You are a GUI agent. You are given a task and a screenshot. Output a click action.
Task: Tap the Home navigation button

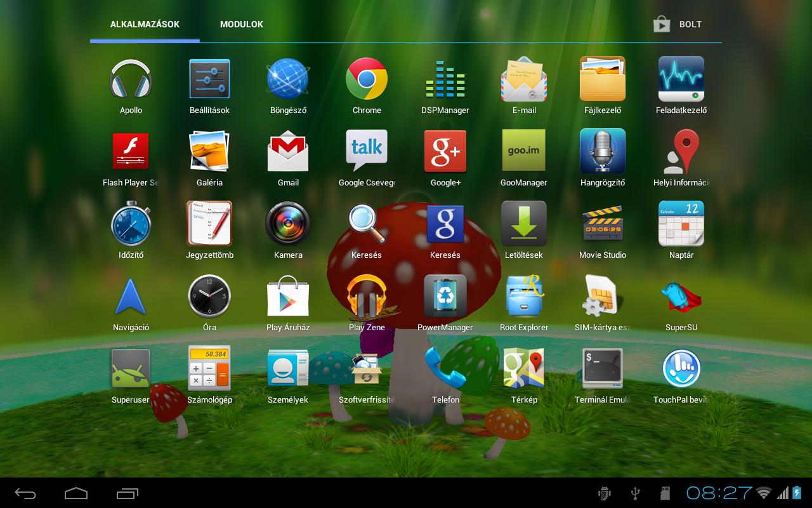point(76,493)
